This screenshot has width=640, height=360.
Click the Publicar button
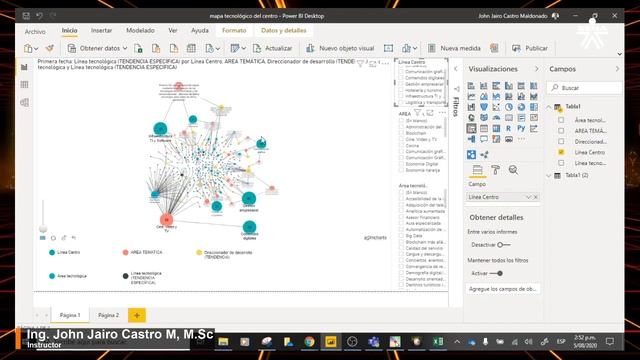click(x=530, y=48)
